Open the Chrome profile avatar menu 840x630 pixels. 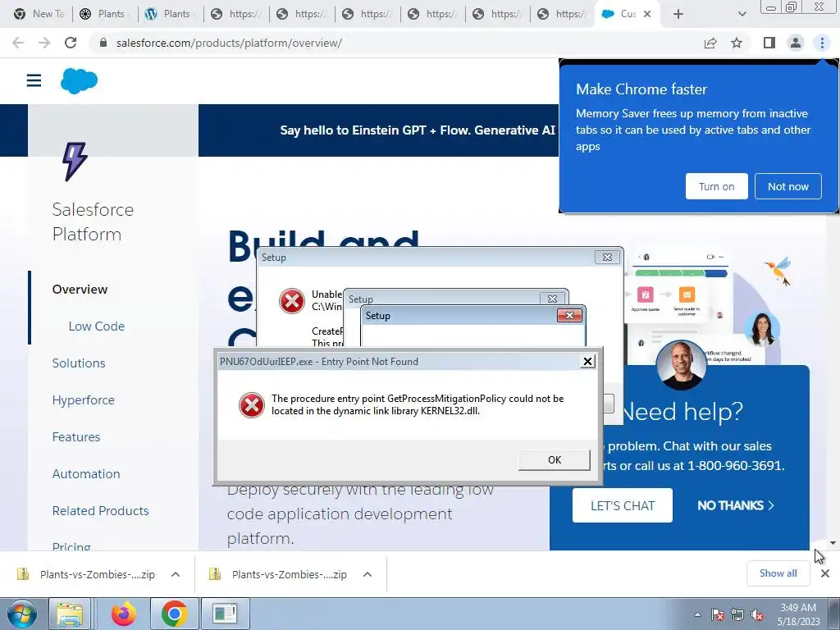796,43
